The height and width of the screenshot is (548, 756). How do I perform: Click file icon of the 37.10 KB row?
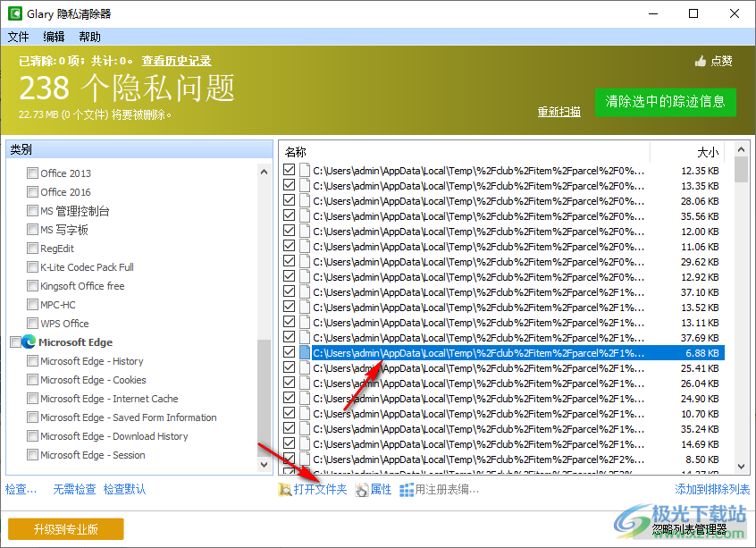[304, 291]
